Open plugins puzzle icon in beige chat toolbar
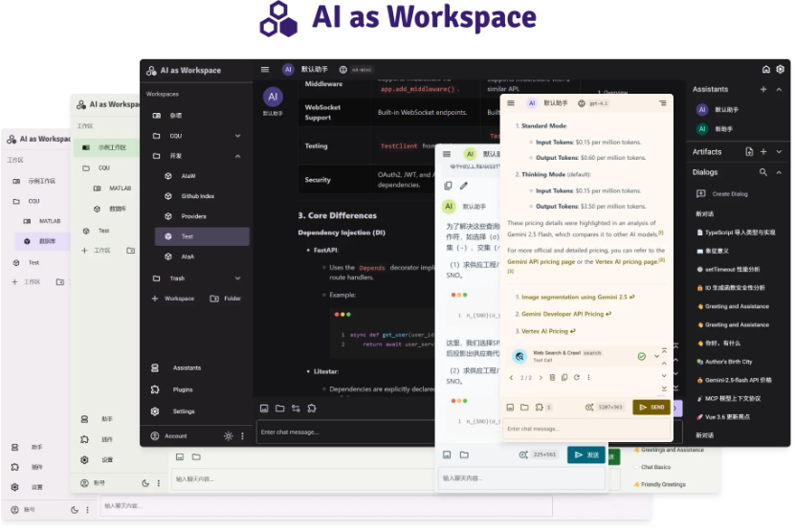The image size is (795, 532). 540,408
